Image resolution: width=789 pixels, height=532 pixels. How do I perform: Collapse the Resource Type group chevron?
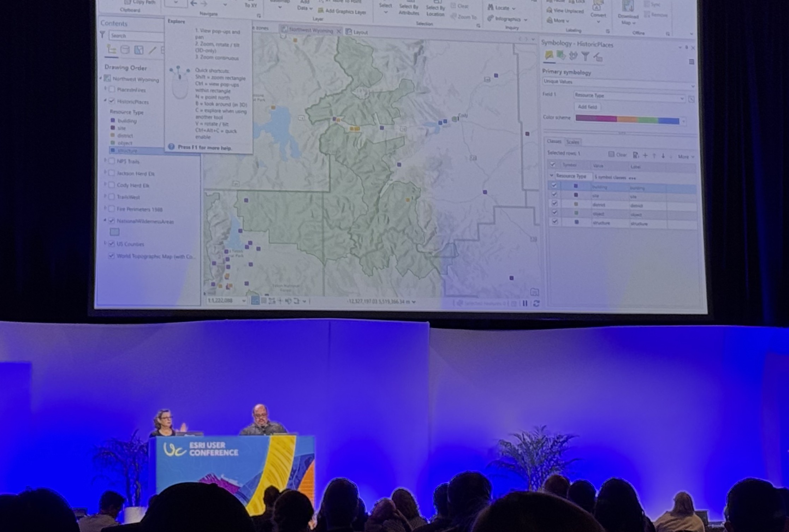pyautogui.click(x=551, y=175)
